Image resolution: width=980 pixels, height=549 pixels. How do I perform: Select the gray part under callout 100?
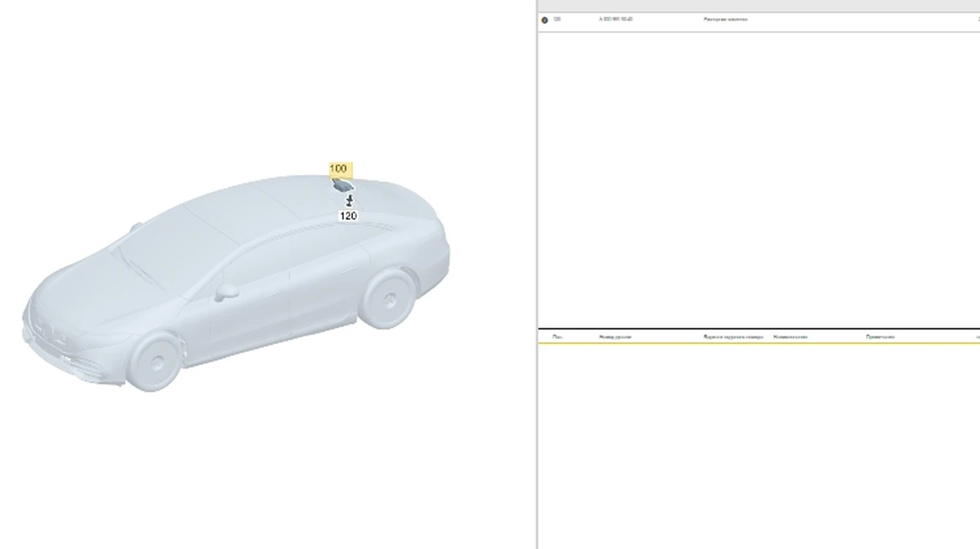[342, 185]
